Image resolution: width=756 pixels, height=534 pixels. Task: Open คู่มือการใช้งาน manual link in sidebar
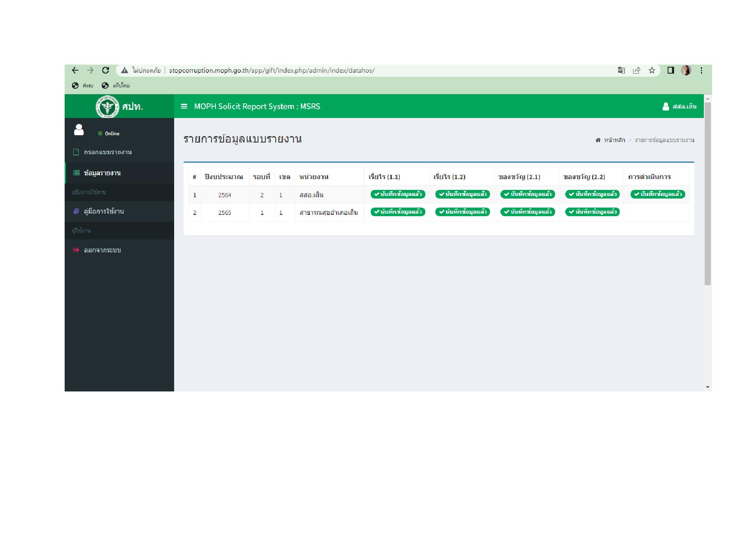[x=119, y=211]
